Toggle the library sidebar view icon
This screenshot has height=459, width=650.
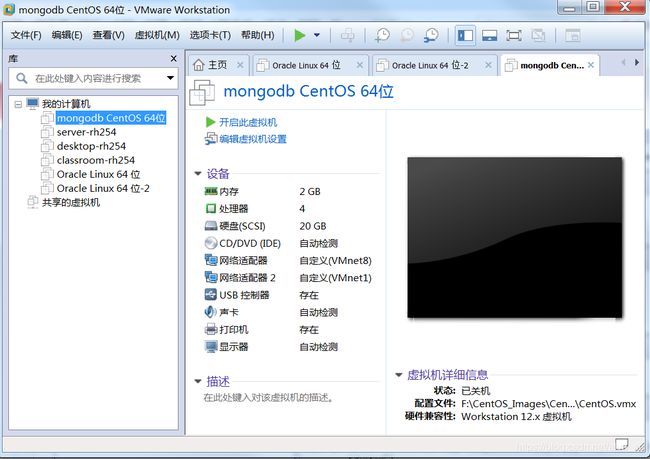click(x=465, y=35)
